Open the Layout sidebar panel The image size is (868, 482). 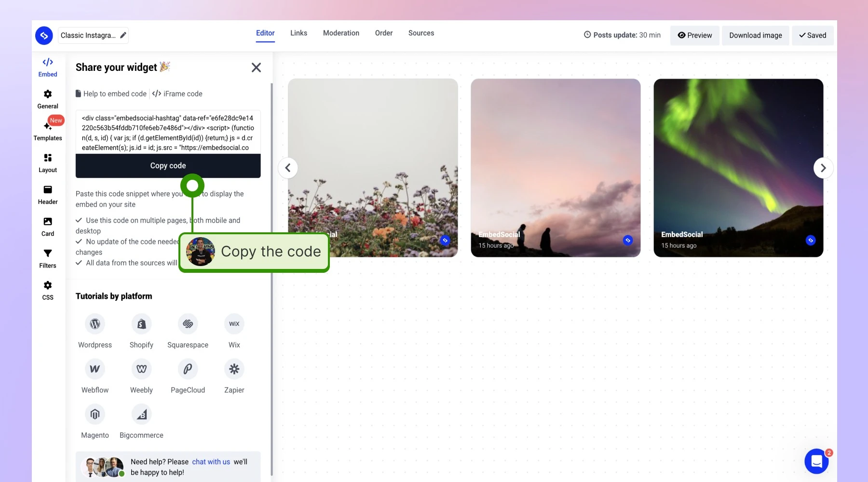click(48, 163)
